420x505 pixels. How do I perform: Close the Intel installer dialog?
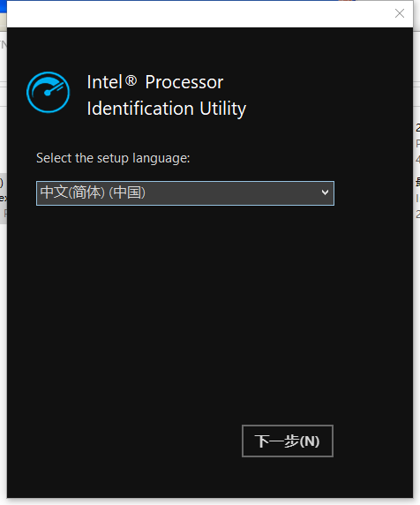[400, 13]
